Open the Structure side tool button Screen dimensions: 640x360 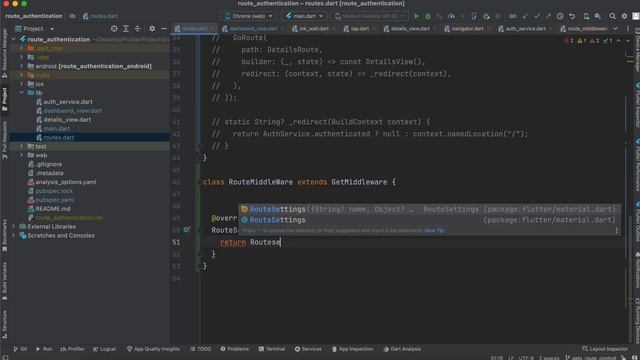4,324
